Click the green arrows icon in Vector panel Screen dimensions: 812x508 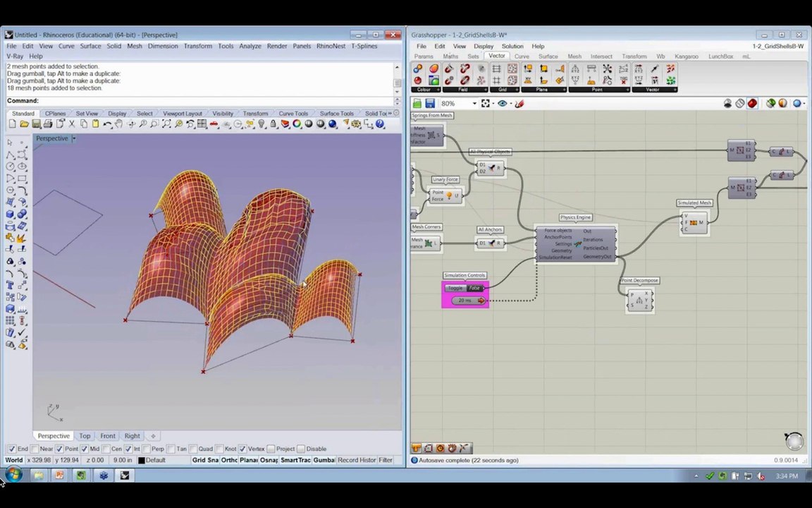670,80
